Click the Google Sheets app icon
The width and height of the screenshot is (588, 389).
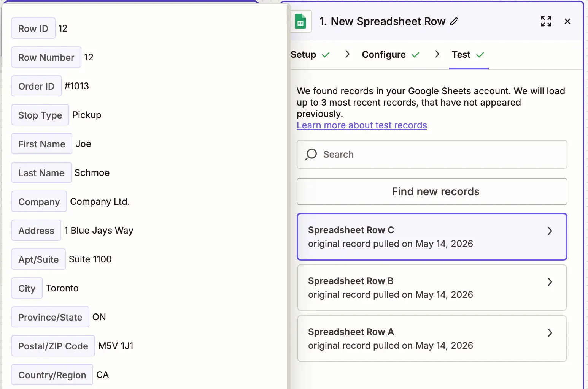(300, 21)
